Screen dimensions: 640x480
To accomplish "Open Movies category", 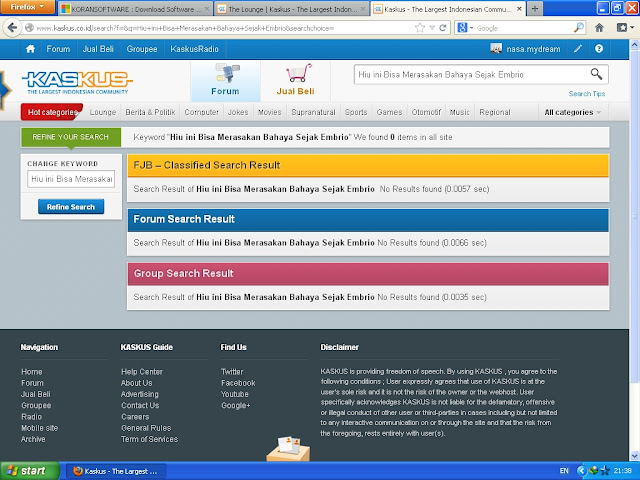I will coord(270,112).
